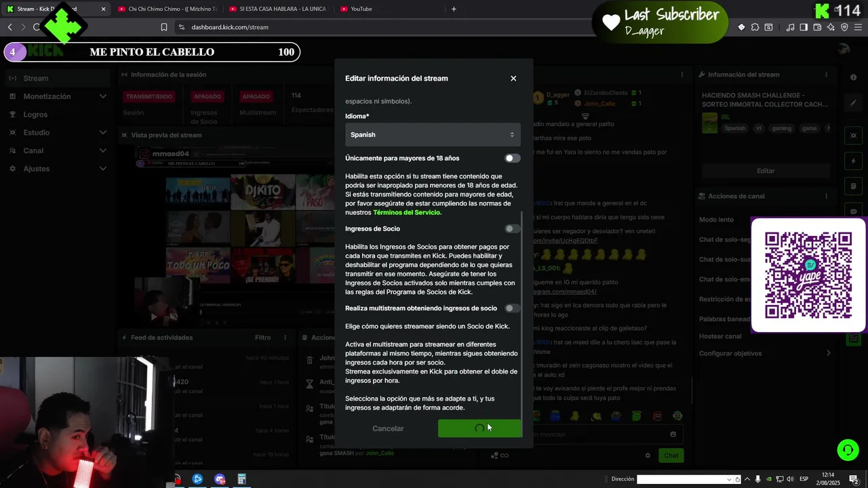This screenshot has height=488, width=868.
Task: Click the dashboard.kick.com/stream address bar
Action: point(230,27)
